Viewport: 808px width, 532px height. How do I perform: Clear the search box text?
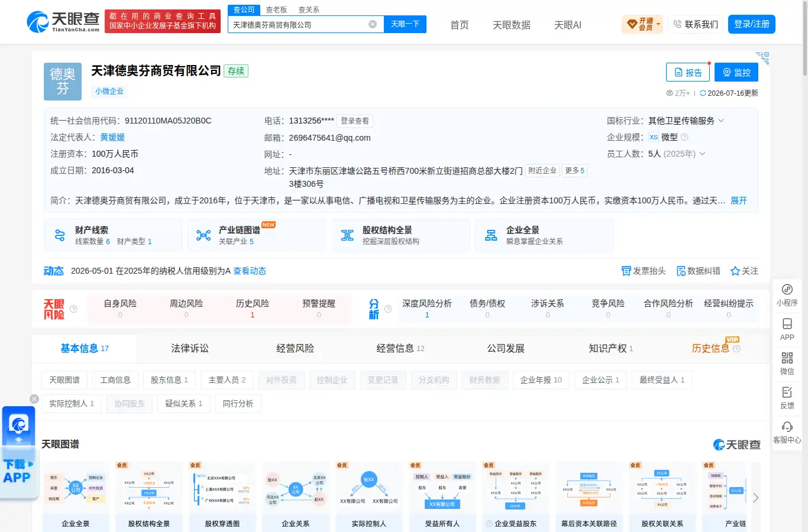pyautogui.click(x=373, y=24)
